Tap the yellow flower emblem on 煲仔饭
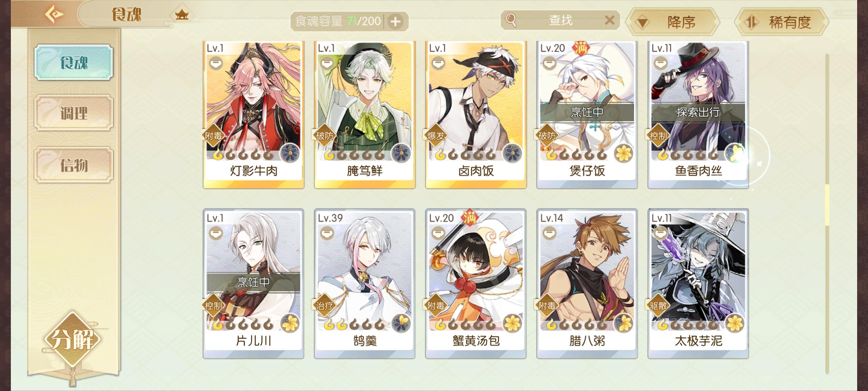 (624, 153)
